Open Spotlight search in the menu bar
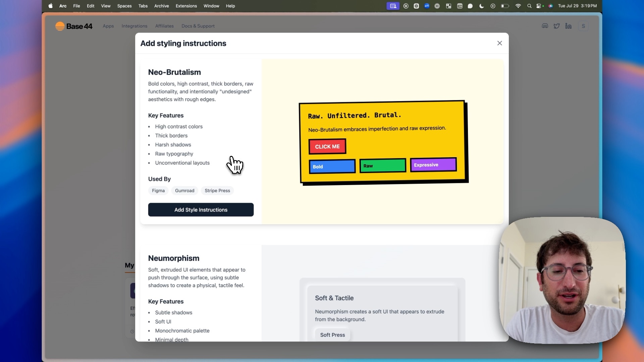644x362 pixels. pos(529,6)
